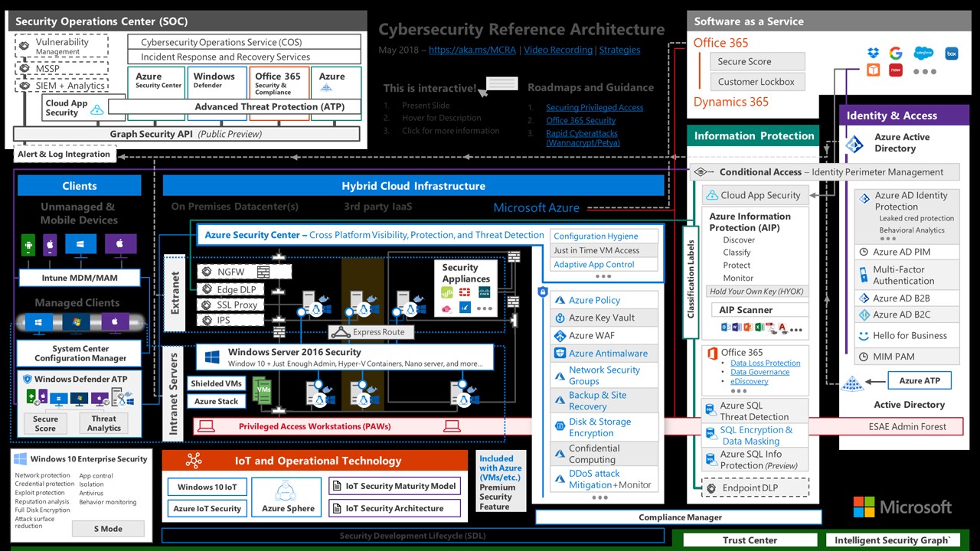Open the Data Loss Protection link
The image size is (980, 551).
tap(765, 364)
